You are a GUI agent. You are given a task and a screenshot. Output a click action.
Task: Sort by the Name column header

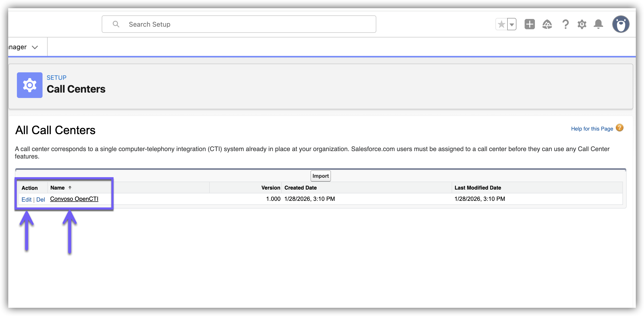(x=58, y=188)
